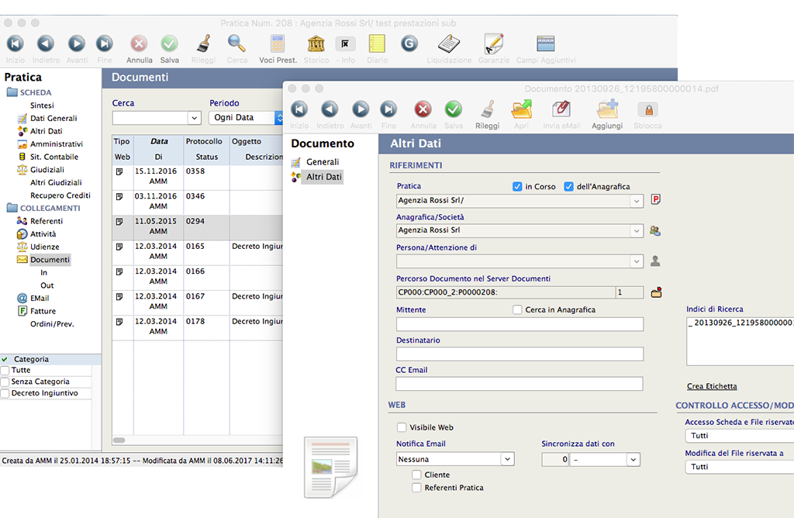Click the red P icon beside the Pratica dropdown
The height and width of the screenshot is (532, 794).
pos(655,200)
